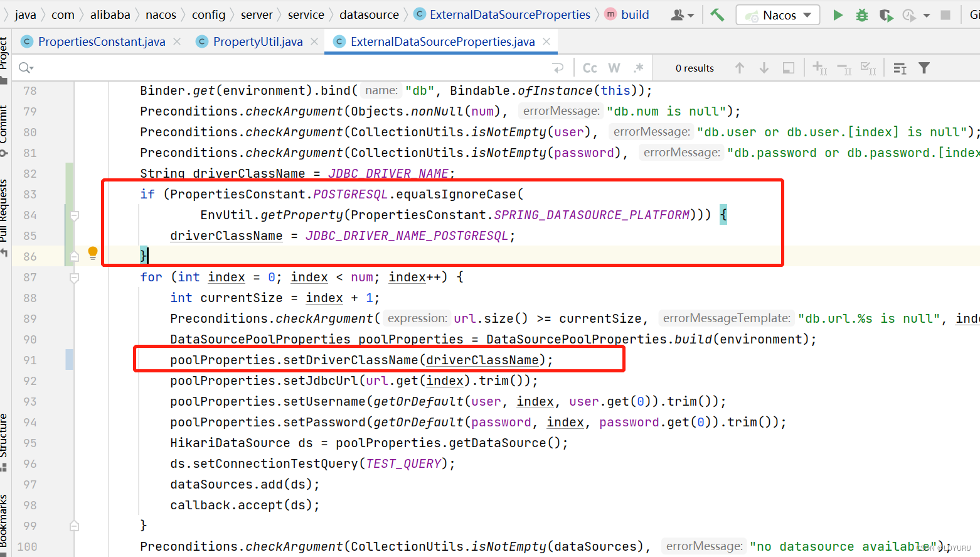Open the search results filter funnel icon
The image size is (980, 557).
click(x=924, y=68)
